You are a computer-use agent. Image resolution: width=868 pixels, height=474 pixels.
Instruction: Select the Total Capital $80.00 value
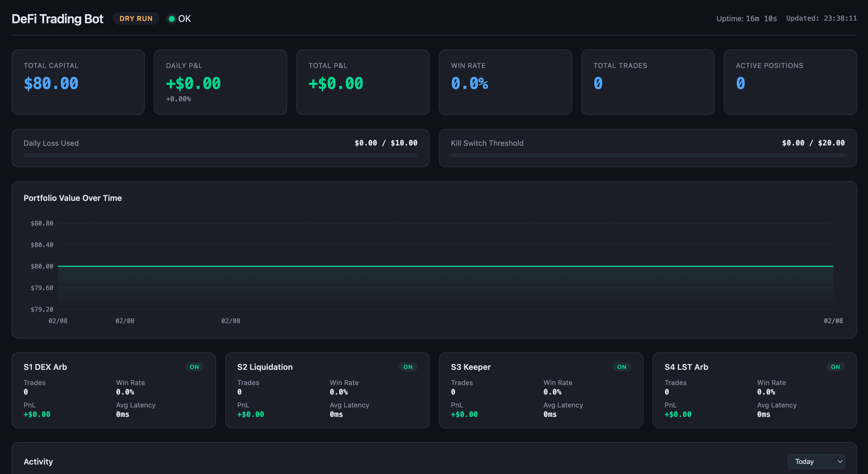coord(51,83)
